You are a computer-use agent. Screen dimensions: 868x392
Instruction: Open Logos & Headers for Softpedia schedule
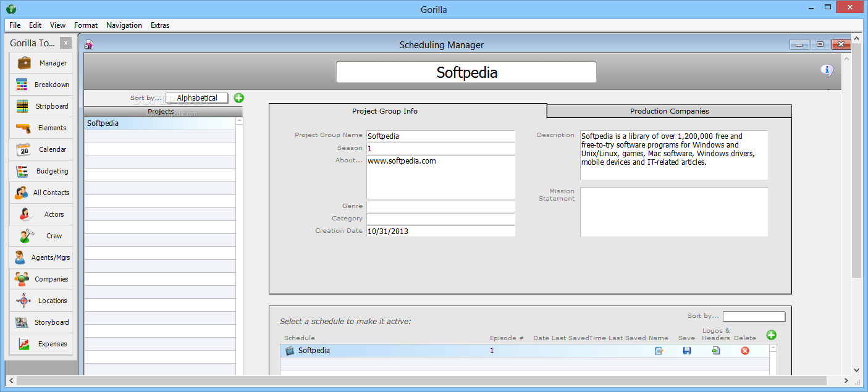pyautogui.click(x=716, y=351)
